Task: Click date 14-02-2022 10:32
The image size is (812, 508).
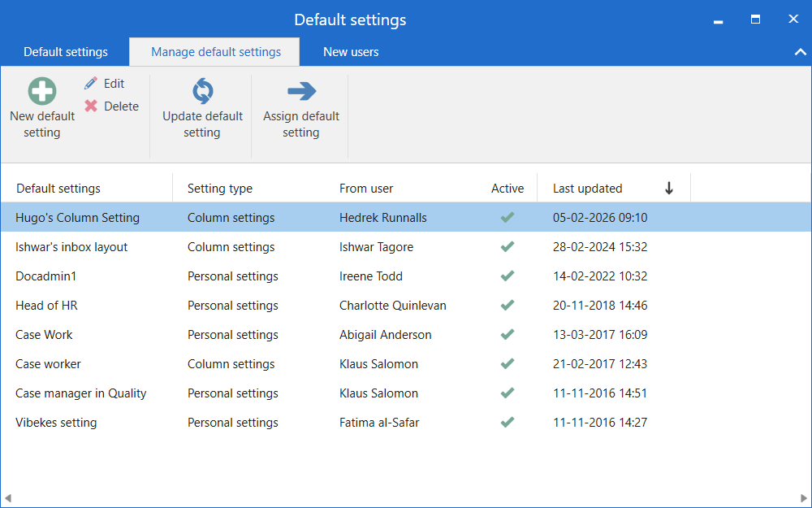Action: point(600,276)
